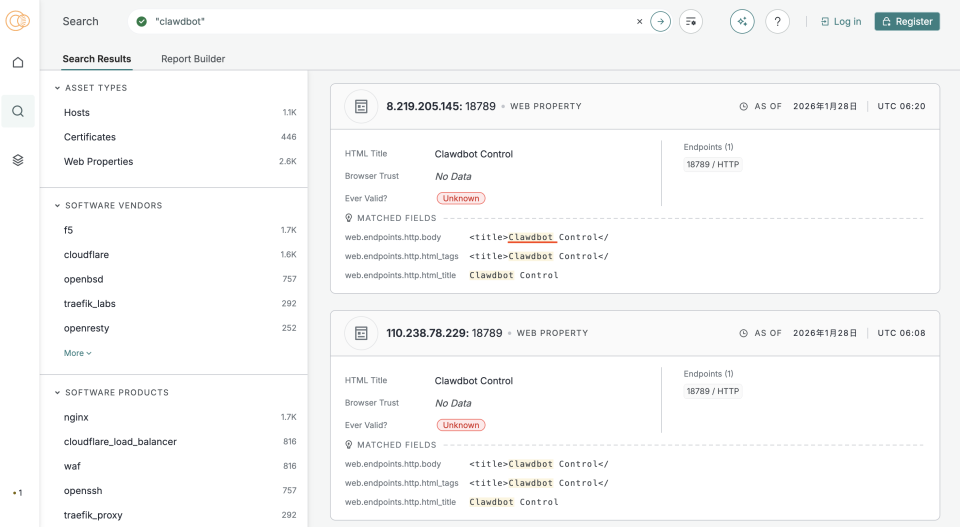Collapse the Software Products section
This screenshot has width=960, height=527.
pos(57,393)
